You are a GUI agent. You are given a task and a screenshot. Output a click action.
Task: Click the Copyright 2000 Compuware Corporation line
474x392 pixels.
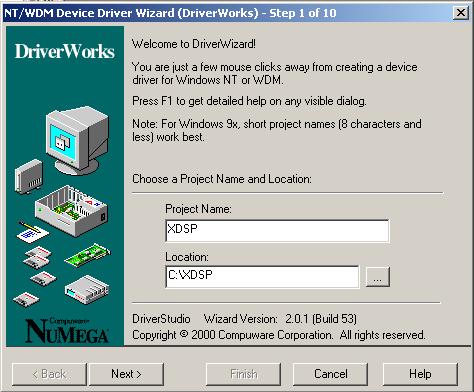279,335
